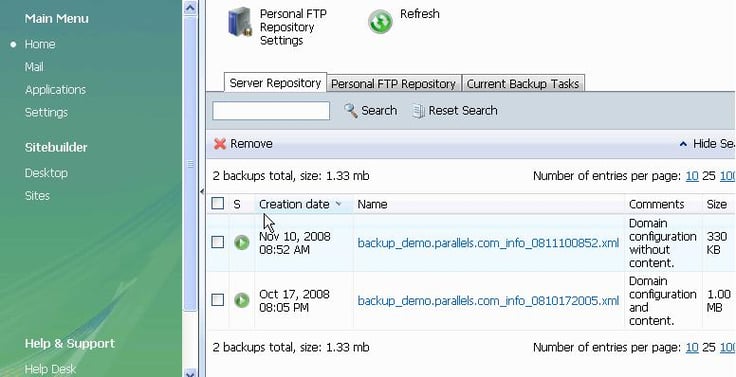Screen dimensions: 736x377
Task: Click the Search button label
Action: [379, 111]
